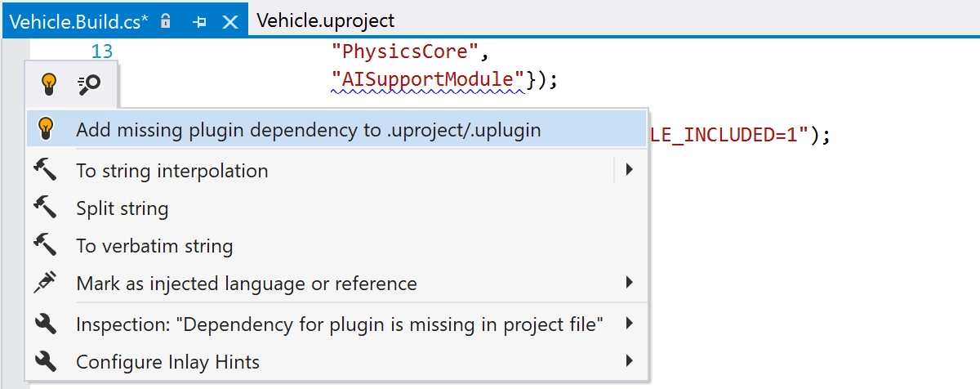This screenshot has height=389, width=980.
Task: Expand the To string interpolation submenu arrow
Action: 629,170
